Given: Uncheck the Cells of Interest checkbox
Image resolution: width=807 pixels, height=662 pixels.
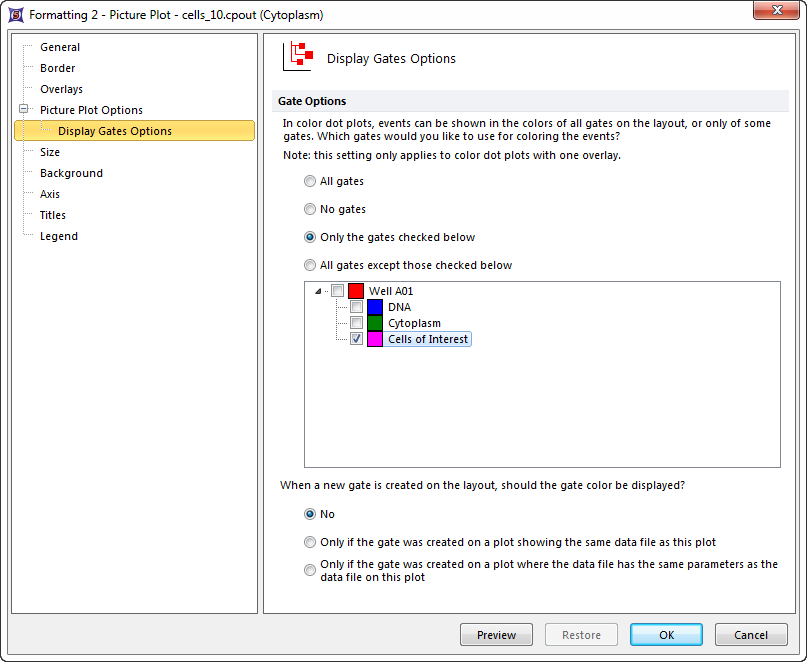Looking at the screenshot, I should click(x=356, y=339).
